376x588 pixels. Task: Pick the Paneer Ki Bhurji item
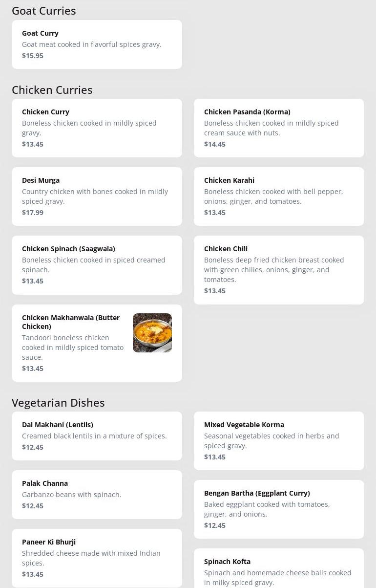tap(97, 558)
